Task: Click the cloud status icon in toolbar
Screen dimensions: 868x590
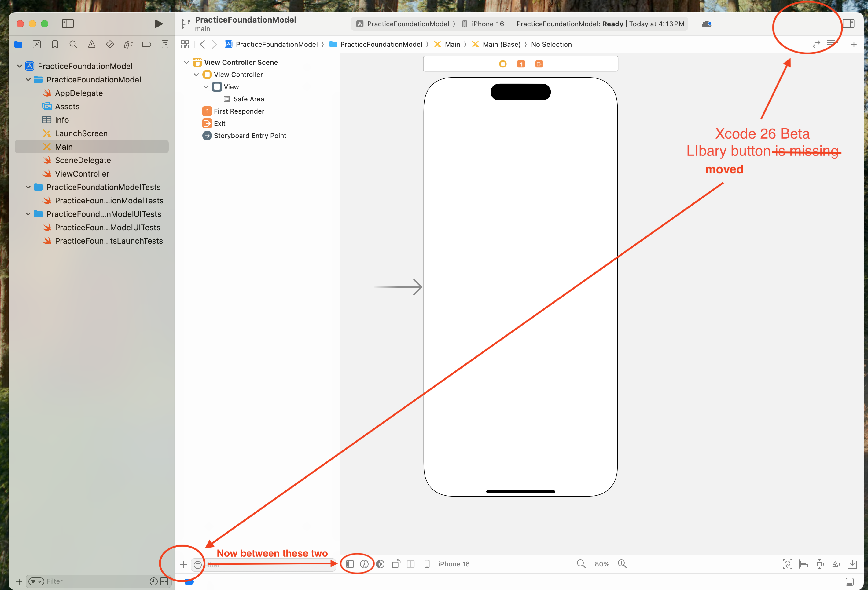Action: pos(706,24)
